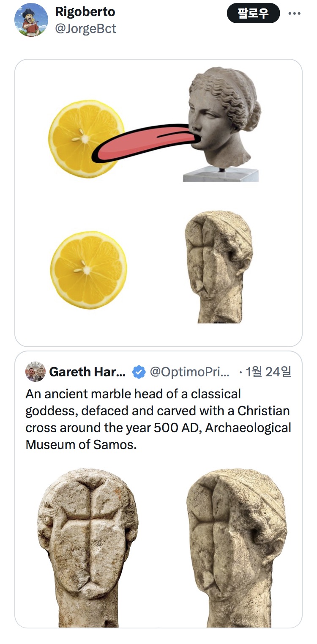
Task: Click the 'An ancient marble head' text line
Action: tap(133, 394)
